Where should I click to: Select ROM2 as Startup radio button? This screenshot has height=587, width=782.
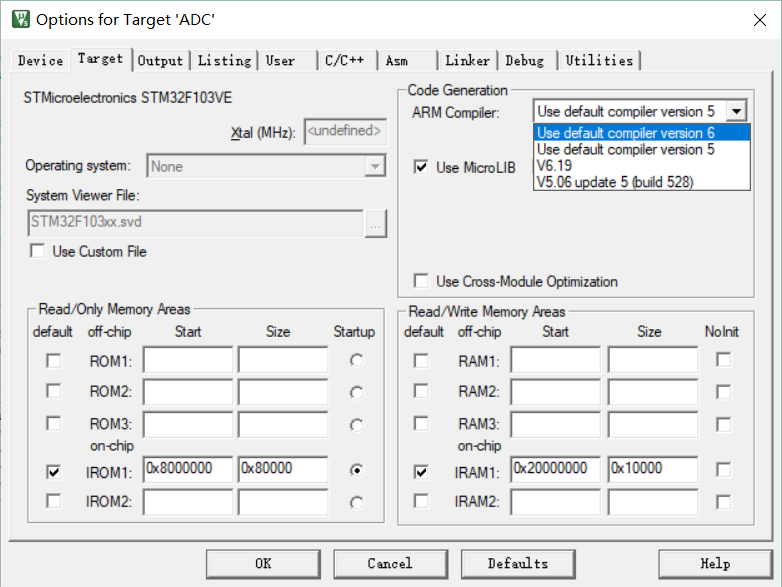(357, 393)
